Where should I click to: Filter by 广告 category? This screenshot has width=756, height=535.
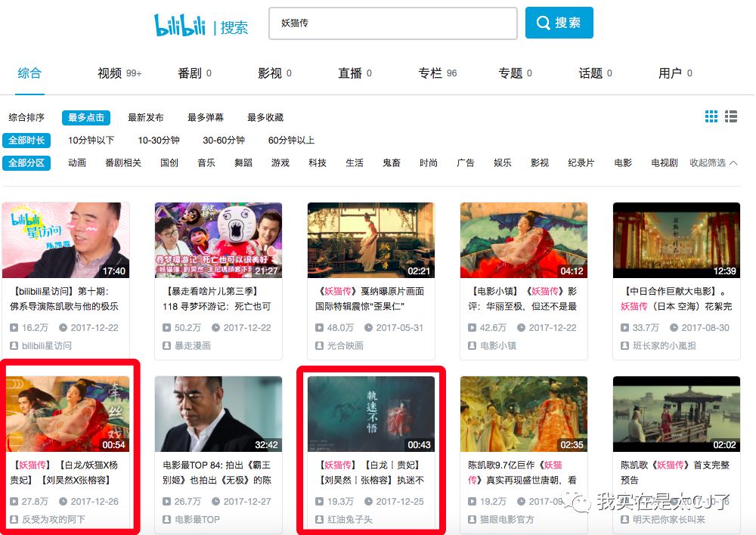coord(466,163)
